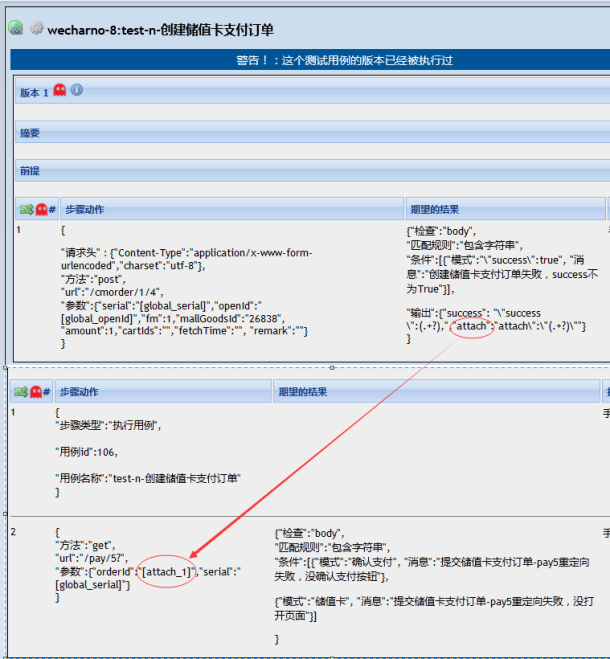Screen dimensions: 610x659
Task: Click the green globe icon beside the title
Action: coord(16,29)
